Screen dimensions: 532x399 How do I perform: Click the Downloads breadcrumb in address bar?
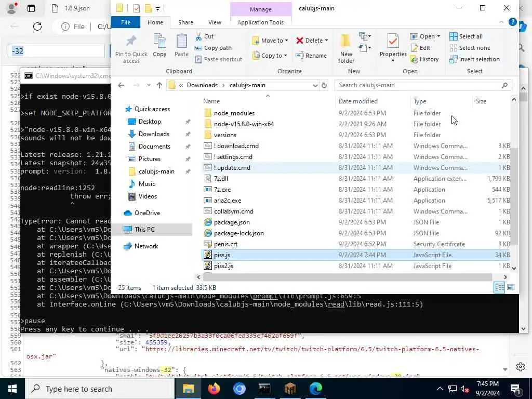pyautogui.click(x=202, y=85)
